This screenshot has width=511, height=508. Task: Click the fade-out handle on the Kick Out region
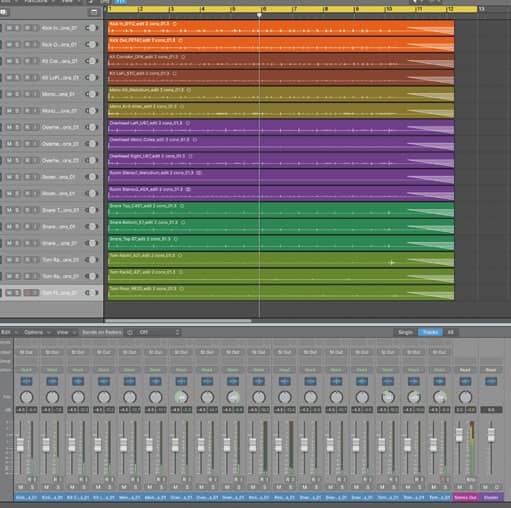pos(431,47)
